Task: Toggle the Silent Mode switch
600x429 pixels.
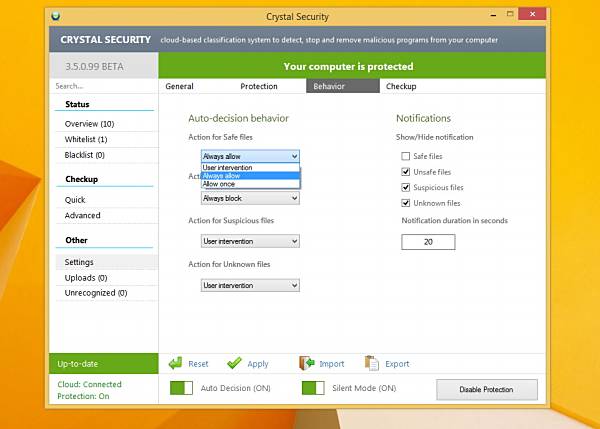Action: tap(313, 388)
